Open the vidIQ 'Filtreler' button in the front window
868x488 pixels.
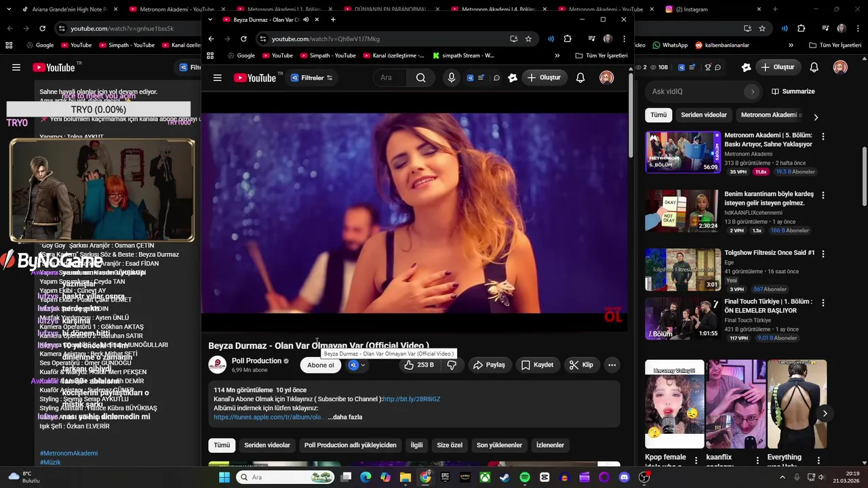click(312, 78)
